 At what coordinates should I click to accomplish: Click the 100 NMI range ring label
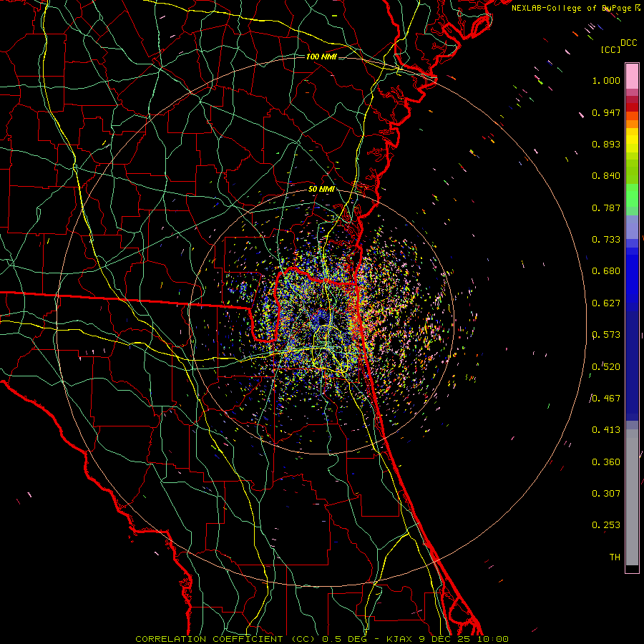321,57
